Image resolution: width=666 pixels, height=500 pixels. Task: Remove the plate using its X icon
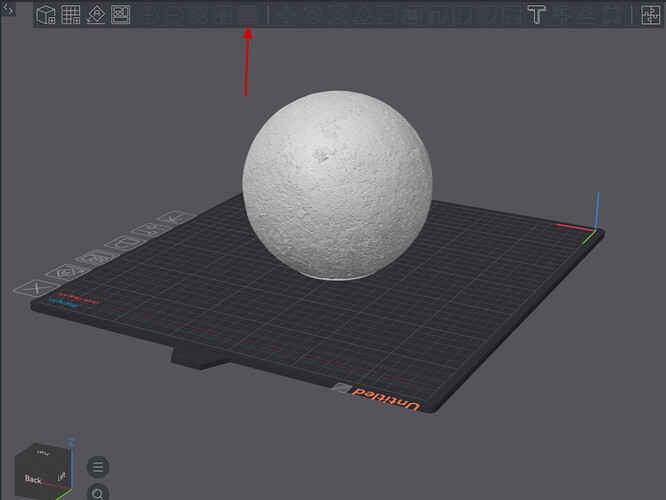click(x=37, y=288)
